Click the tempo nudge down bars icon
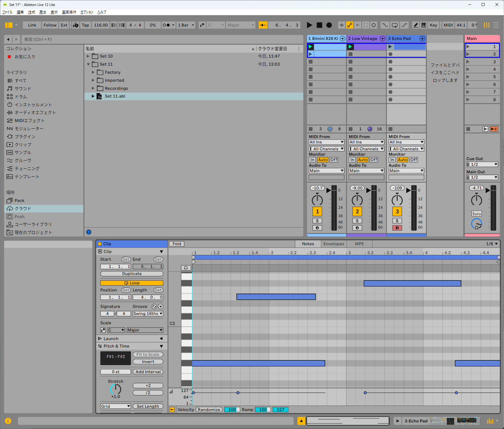The image size is (504, 429). (114, 25)
